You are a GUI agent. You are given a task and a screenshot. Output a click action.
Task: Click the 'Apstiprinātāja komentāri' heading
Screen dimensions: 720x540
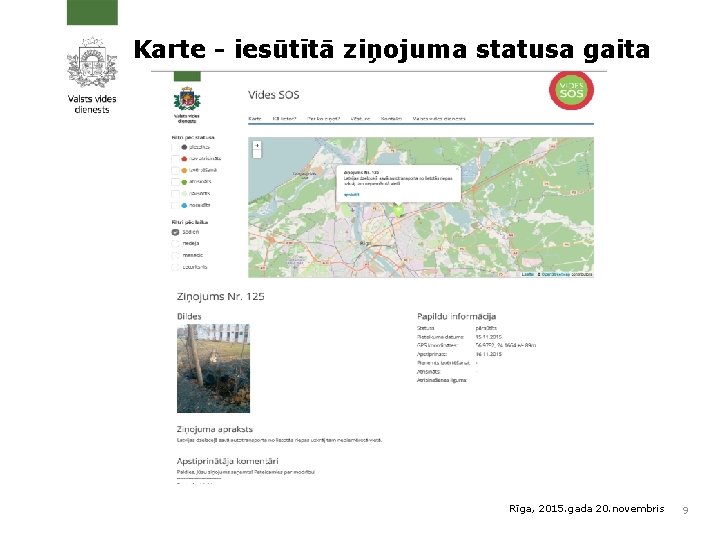[228, 461]
